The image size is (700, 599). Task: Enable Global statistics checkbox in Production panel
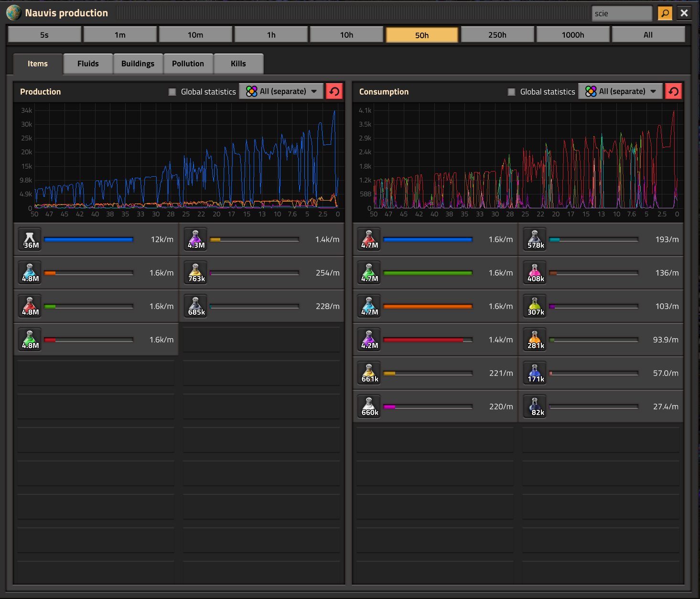(172, 92)
